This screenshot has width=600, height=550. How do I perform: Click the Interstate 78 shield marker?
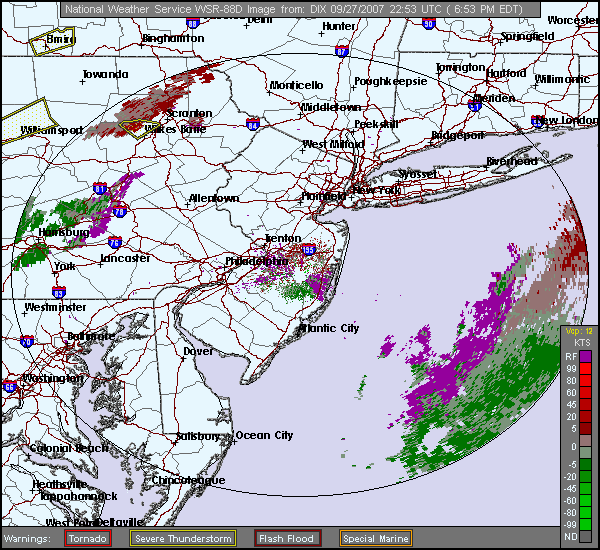pyautogui.click(x=120, y=211)
